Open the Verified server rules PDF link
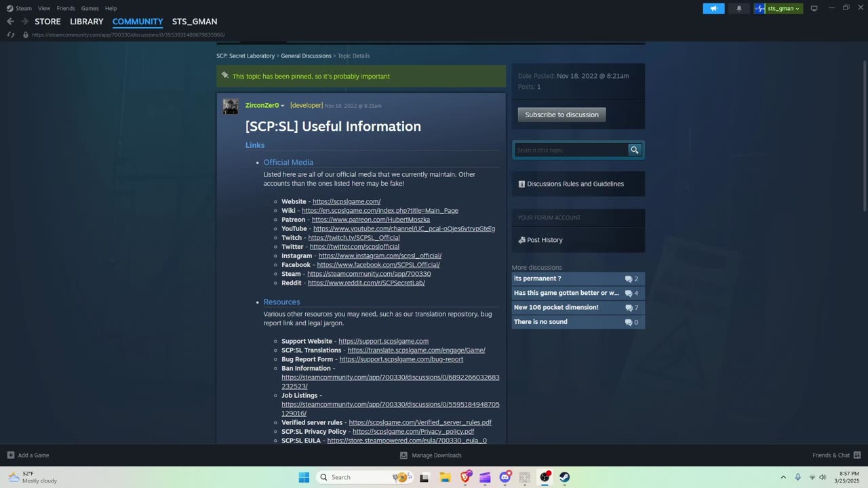868x488 pixels. click(x=420, y=422)
